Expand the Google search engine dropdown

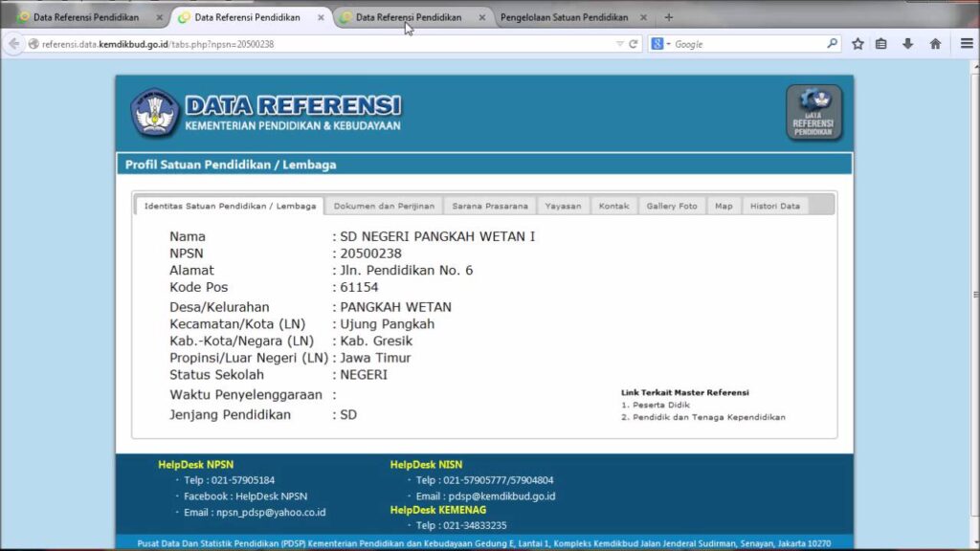tap(661, 44)
